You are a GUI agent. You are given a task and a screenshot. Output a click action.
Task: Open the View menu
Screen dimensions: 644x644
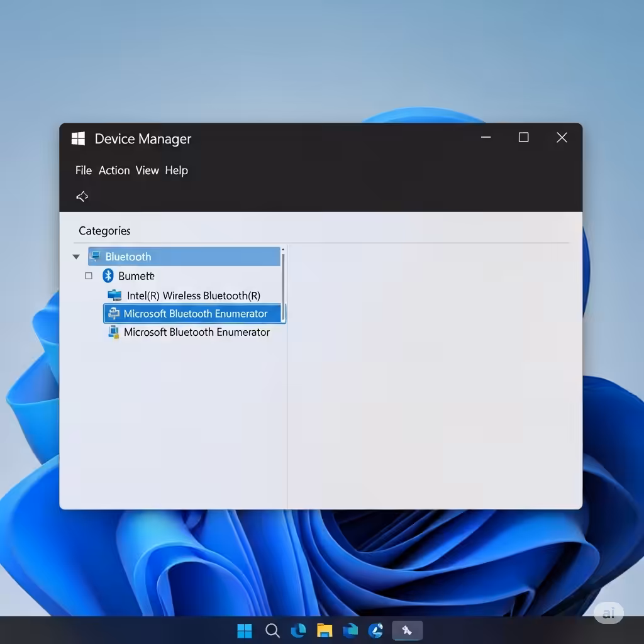tap(147, 170)
